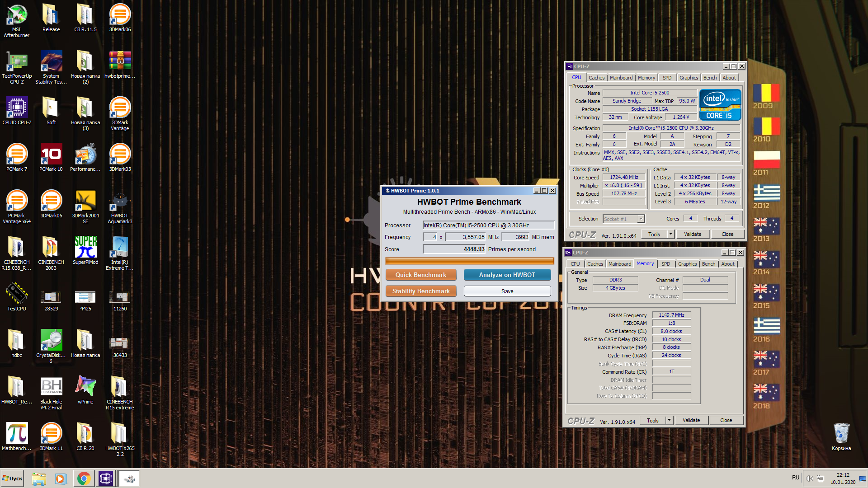Open System Stability Tester icon
Screen dimensions: 868x488
pyautogui.click(x=51, y=67)
